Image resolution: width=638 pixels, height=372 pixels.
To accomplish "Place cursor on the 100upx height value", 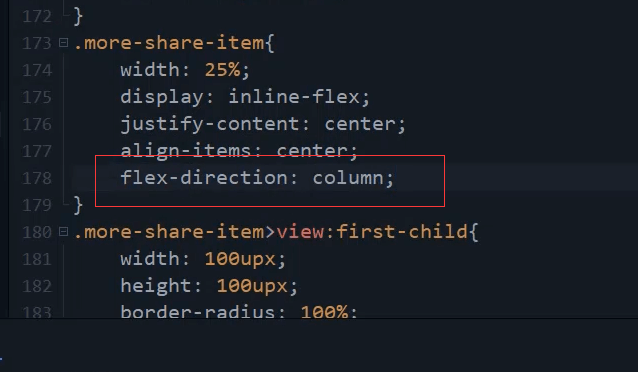I will [x=252, y=286].
